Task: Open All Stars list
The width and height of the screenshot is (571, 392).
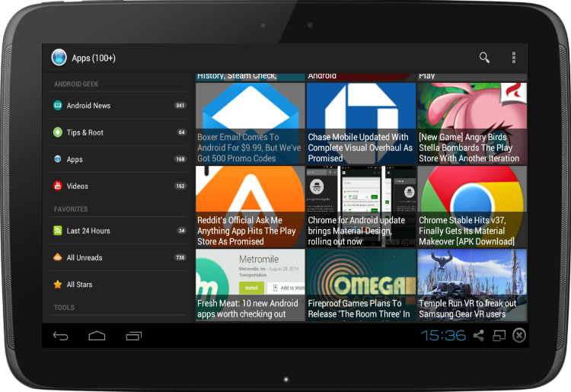Action: point(118,285)
